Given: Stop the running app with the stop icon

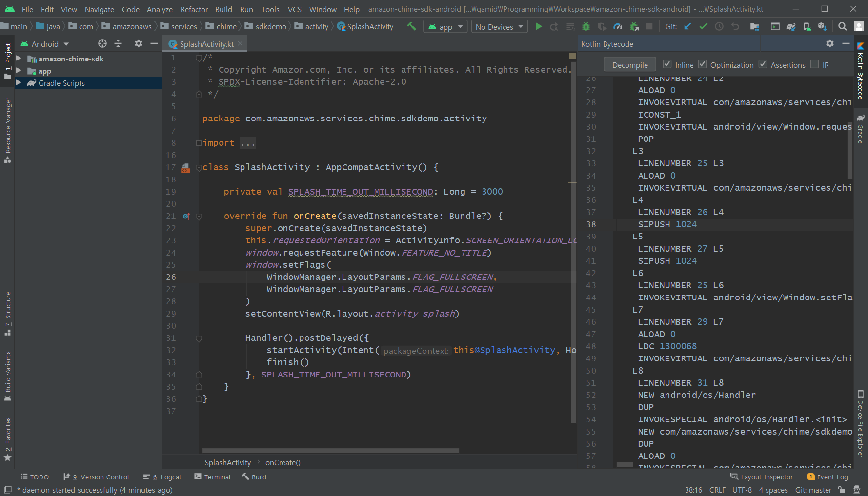Looking at the screenshot, I should click(x=649, y=26).
